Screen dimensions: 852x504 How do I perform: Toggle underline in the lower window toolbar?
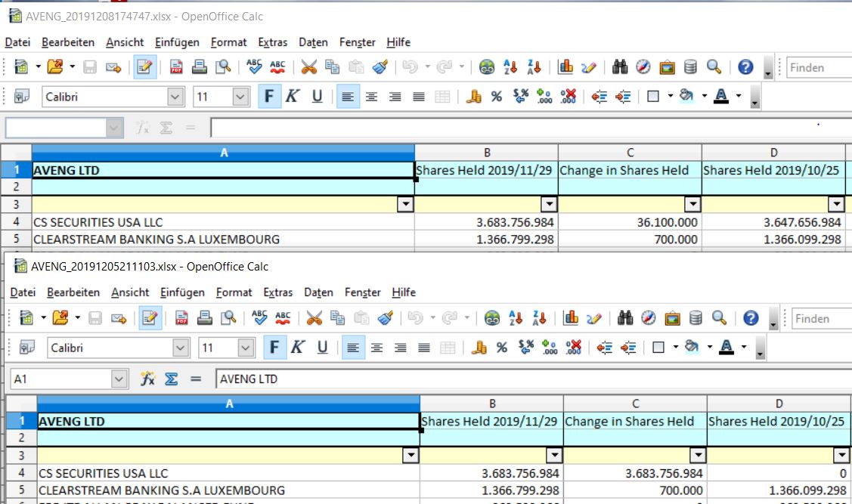[x=322, y=348]
